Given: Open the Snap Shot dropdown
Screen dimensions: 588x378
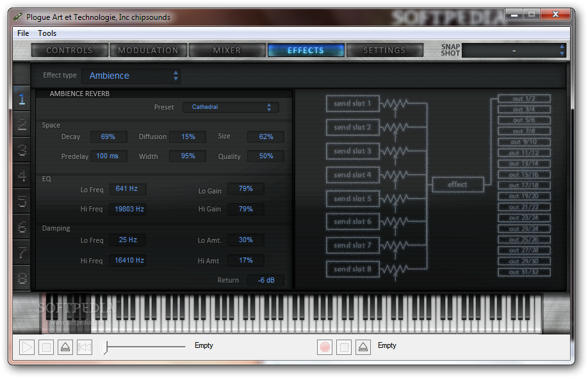Looking at the screenshot, I should 514,51.
